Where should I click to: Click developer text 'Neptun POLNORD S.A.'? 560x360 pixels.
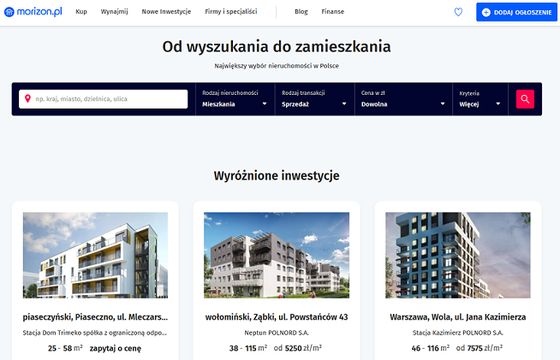276,332
